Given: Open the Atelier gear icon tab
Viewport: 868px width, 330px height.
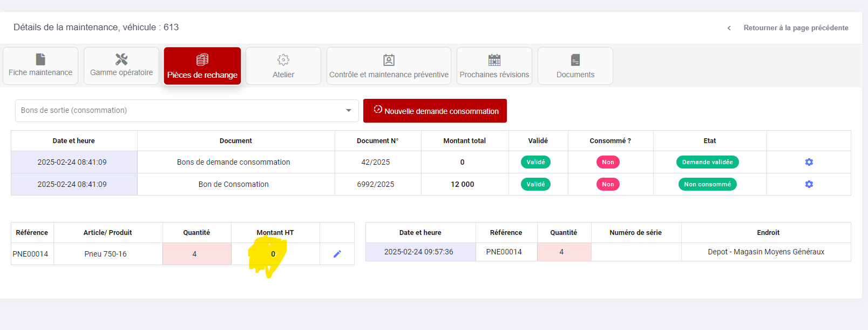Looking at the screenshot, I should (x=283, y=60).
